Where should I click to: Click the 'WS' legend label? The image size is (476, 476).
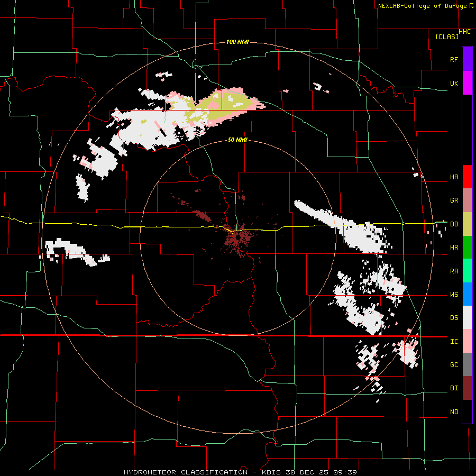454,295
